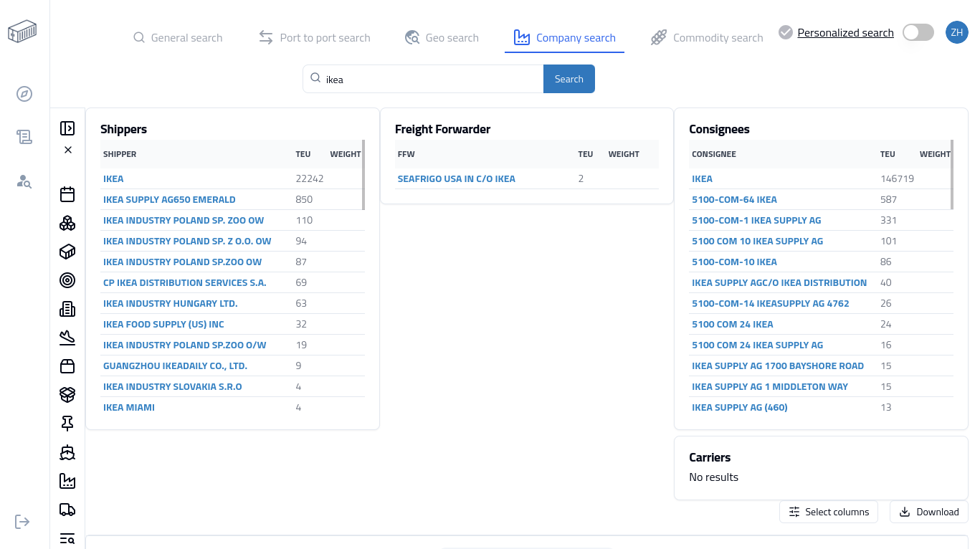Open shipper IKEA INDUSTRY HUNGARY LTD.

pos(171,303)
